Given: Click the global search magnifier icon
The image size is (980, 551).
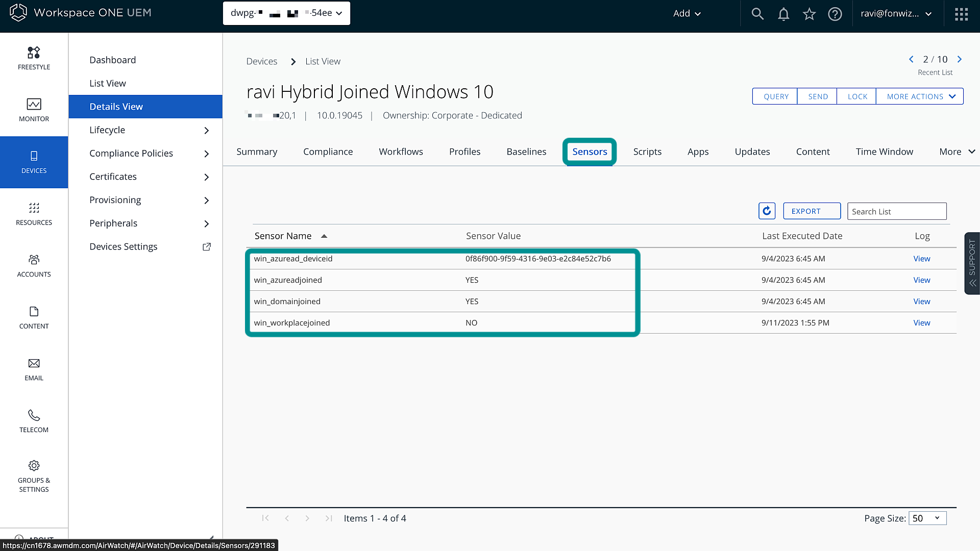Looking at the screenshot, I should [757, 14].
